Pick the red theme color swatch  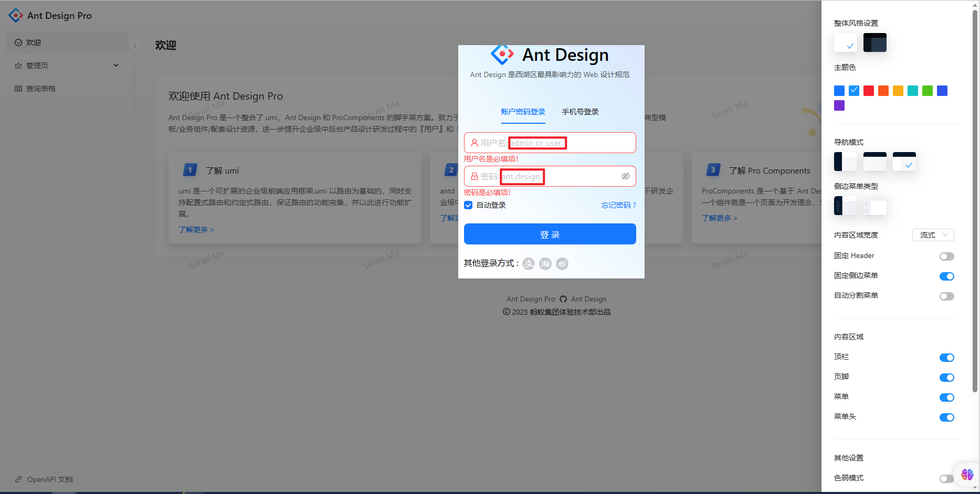tap(868, 90)
